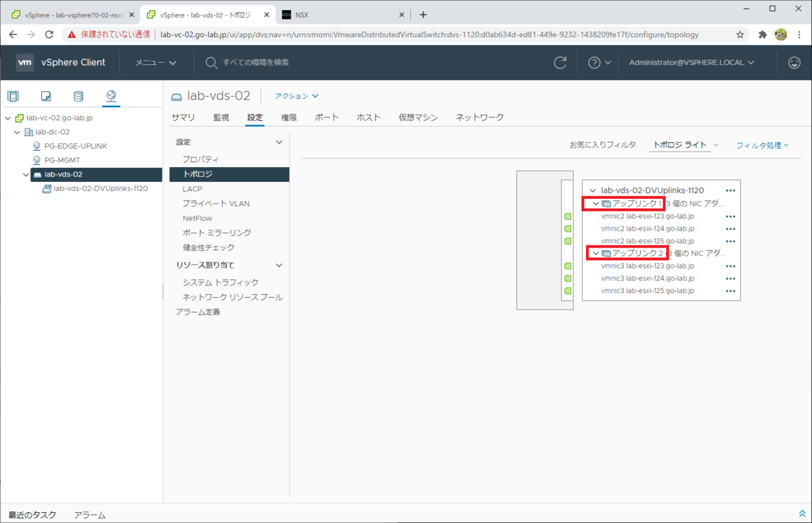Open ネットワーク リソース プール page
812x523 pixels.
232,297
